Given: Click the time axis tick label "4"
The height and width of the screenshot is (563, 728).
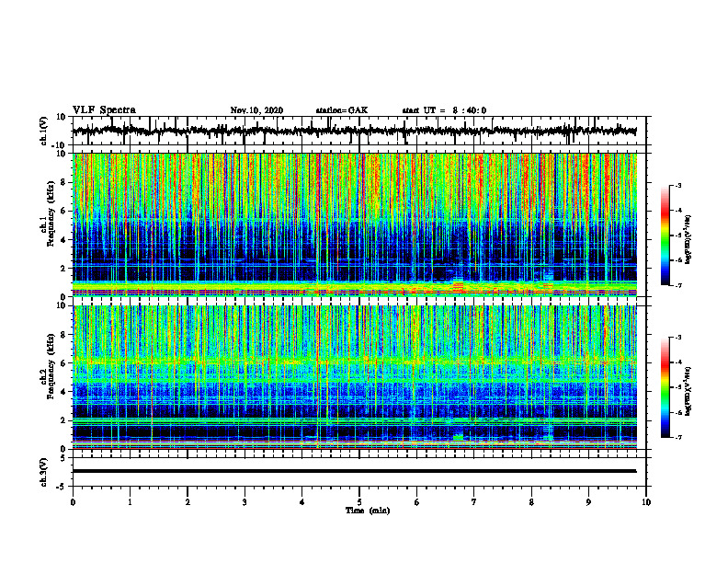Looking at the screenshot, I should (302, 502).
